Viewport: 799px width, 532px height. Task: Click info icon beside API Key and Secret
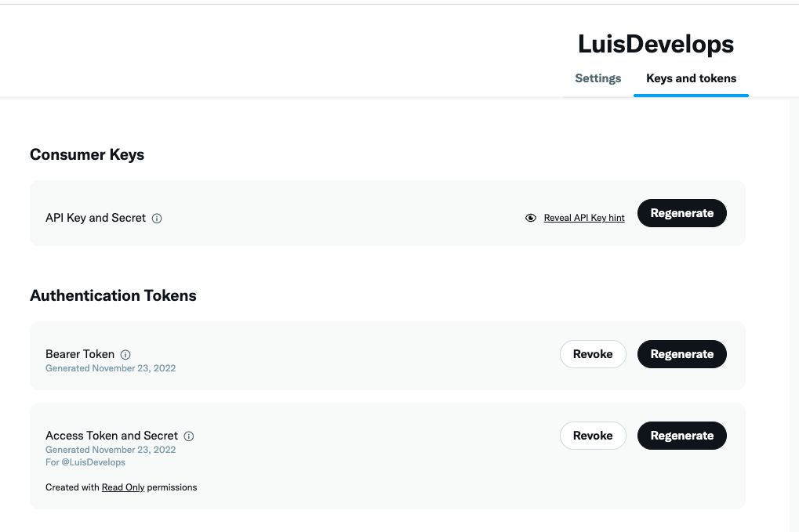157,219
